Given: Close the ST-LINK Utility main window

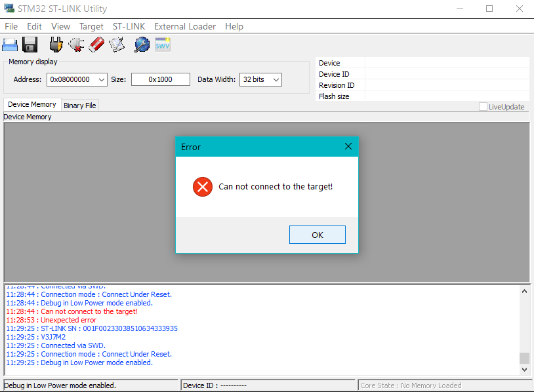Looking at the screenshot, I should coord(520,9).
